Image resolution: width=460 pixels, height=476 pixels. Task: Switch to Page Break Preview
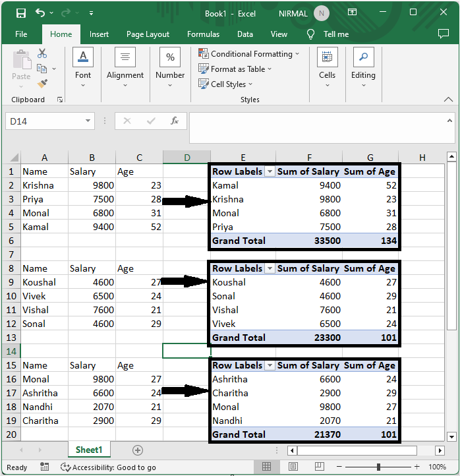(319, 467)
